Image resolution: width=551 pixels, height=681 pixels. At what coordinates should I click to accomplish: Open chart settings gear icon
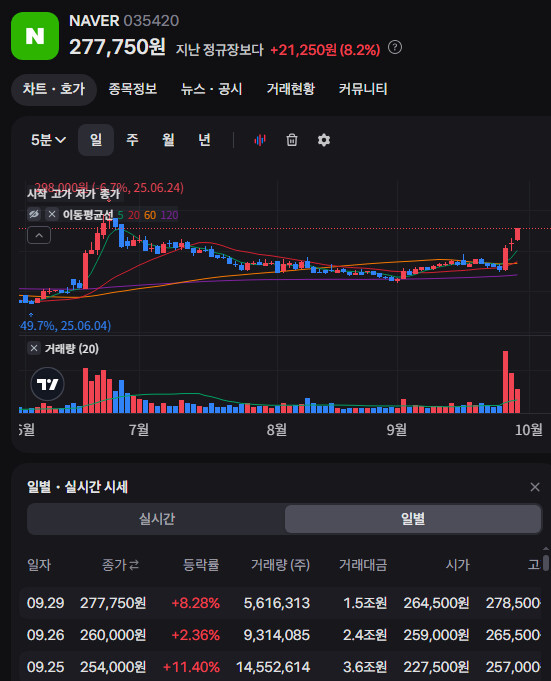pos(323,140)
